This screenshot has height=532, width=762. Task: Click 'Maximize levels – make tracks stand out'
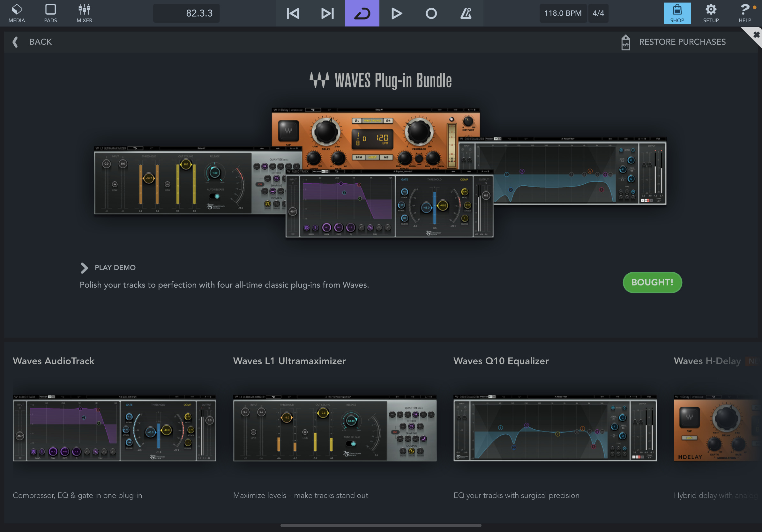(301, 495)
